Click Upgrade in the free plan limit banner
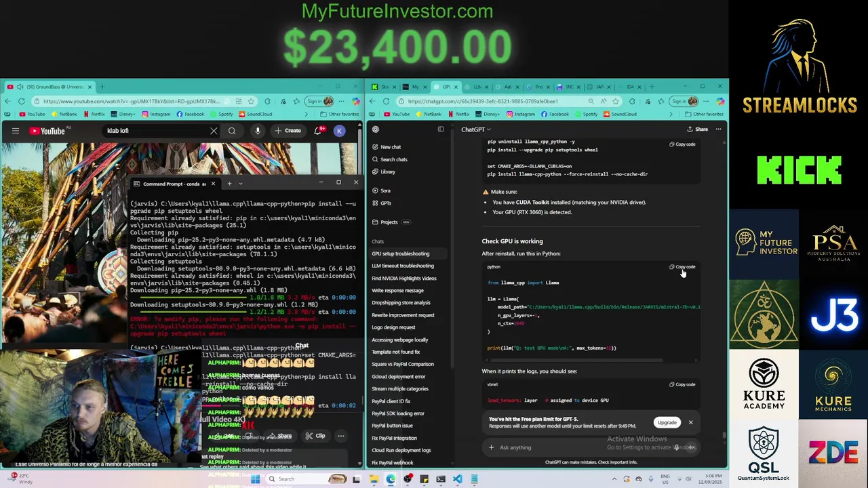Viewport: 868px width, 488px height. point(667,422)
